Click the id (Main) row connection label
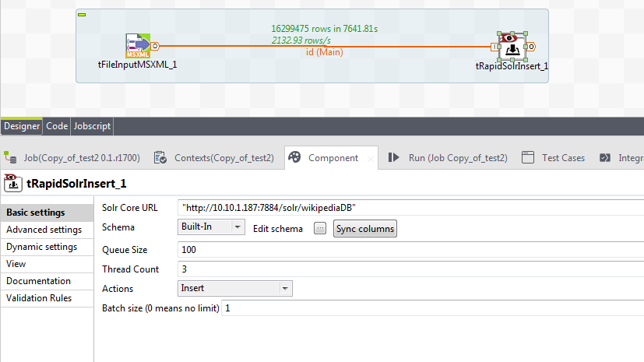 pos(324,52)
